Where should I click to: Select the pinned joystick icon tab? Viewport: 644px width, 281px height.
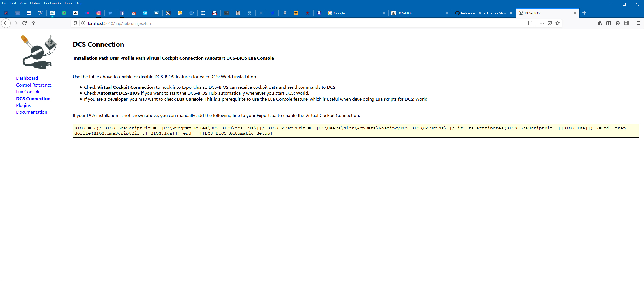(238, 13)
